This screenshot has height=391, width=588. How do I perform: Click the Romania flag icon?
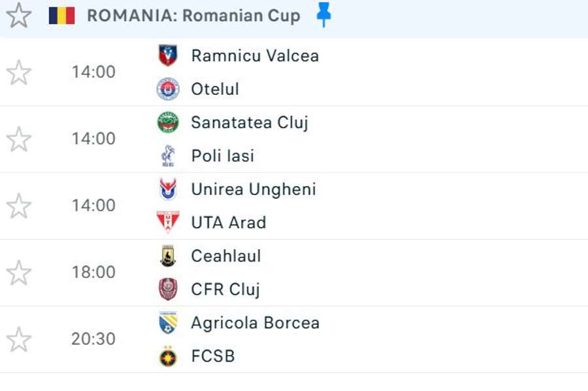62,15
